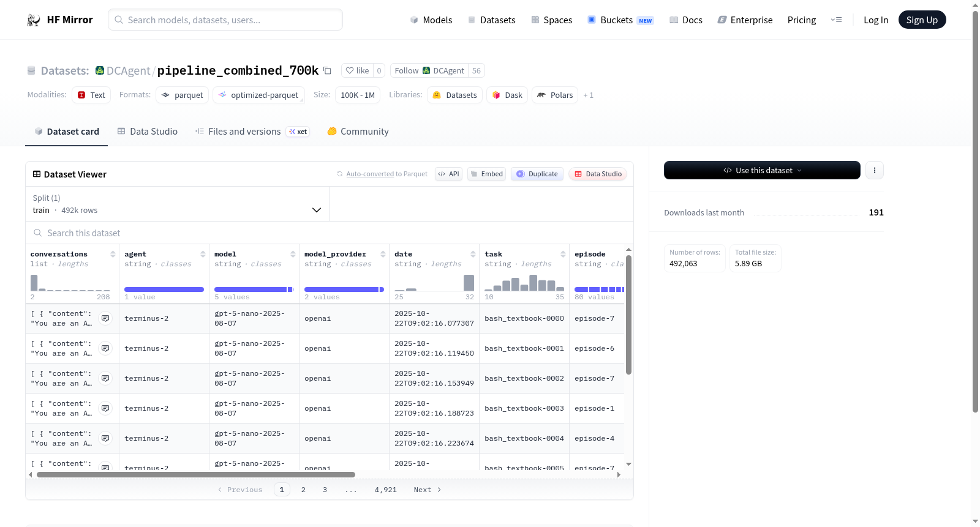Sort by the model column arrows
Screen dimensions: 980x527
pyautogui.click(x=293, y=254)
